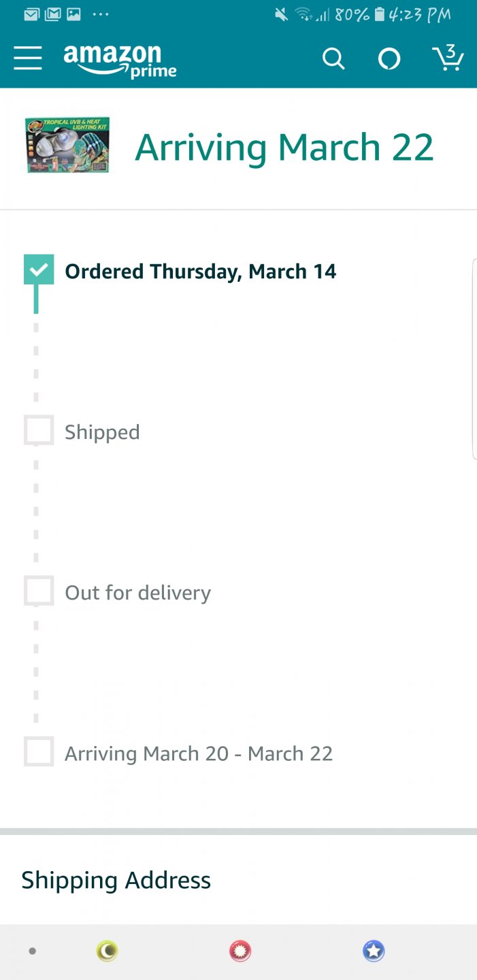477x980 pixels.
Task: Open the mail notification icon in status bar
Action: coord(31,14)
